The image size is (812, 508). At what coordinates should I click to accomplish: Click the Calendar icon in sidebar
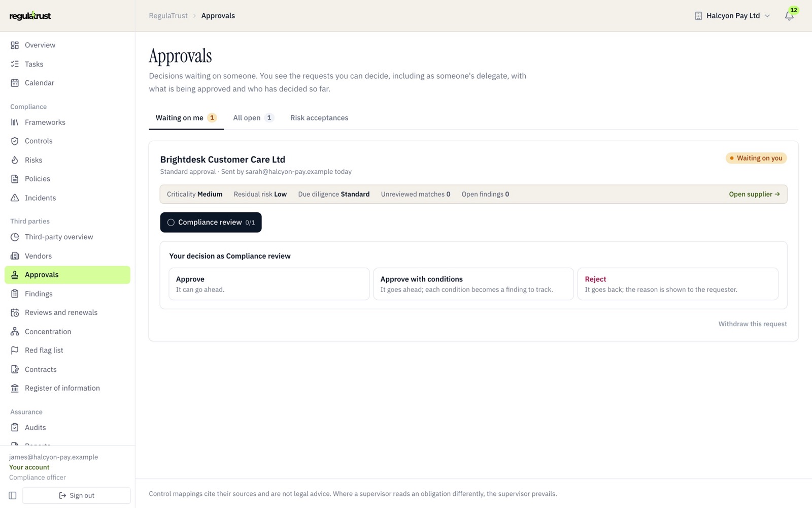pyautogui.click(x=15, y=83)
